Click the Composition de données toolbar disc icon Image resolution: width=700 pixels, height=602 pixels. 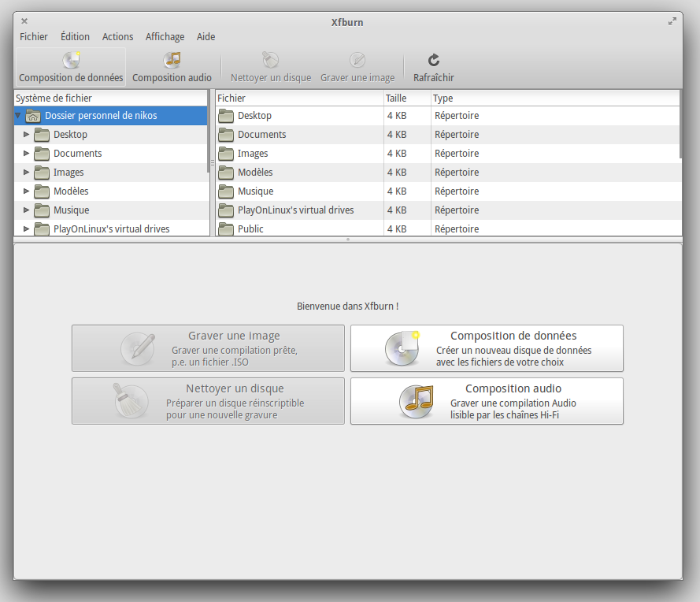tap(71, 60)
